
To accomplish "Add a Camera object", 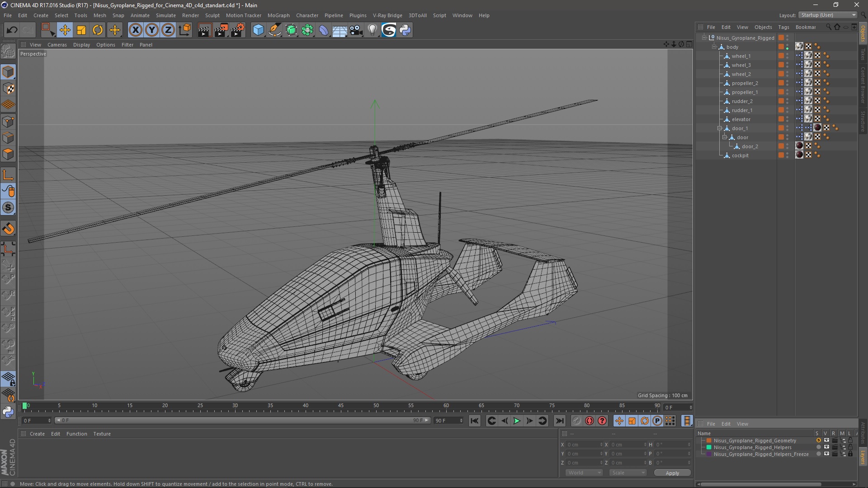I will click(x=356, y=30).
